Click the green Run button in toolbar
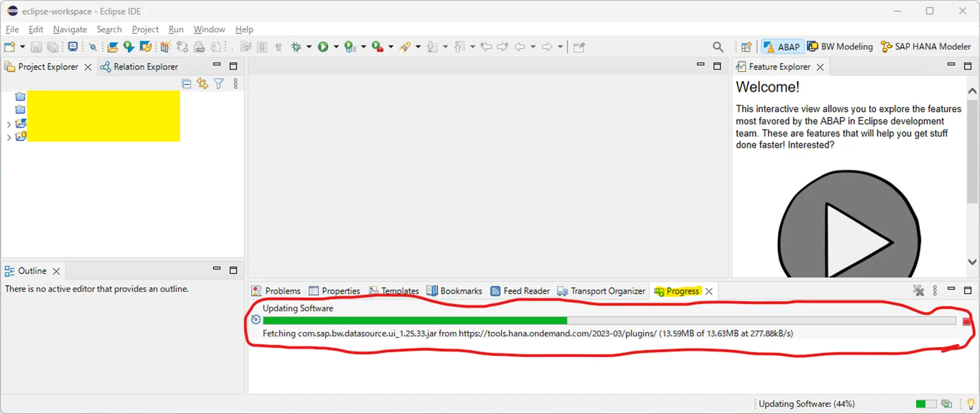This screenshot has height=414, width=980. (323, 47)
